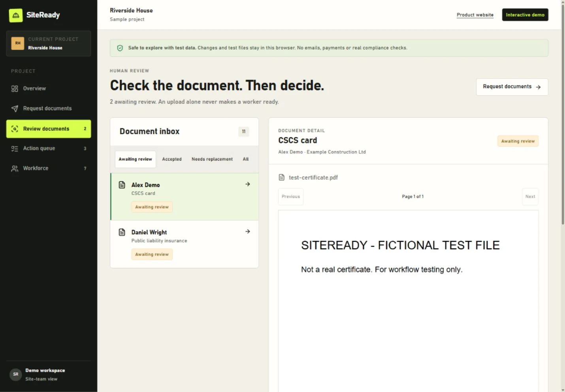Open the Product website link
The width and height of the screenshot is (565, 392).
click(475, 15)
